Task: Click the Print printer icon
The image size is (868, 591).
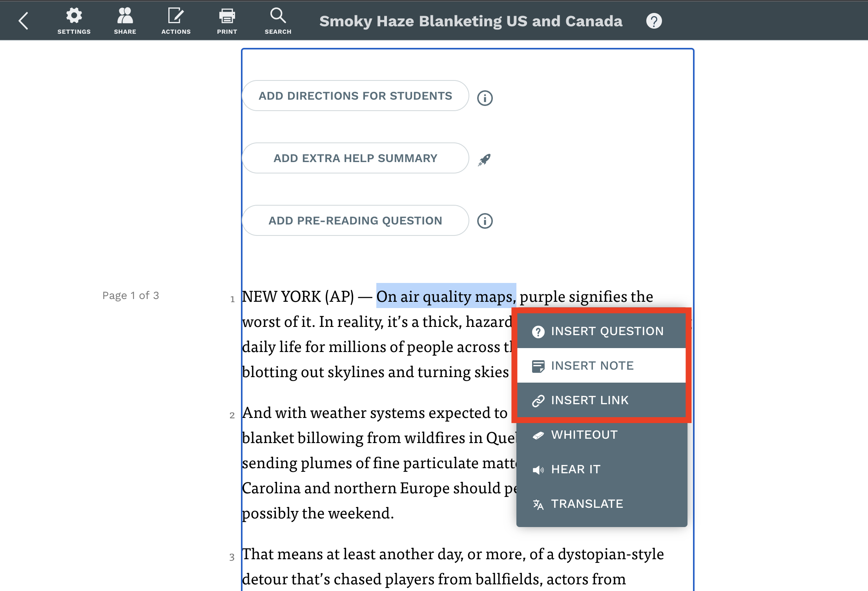Action: (227, 16)
